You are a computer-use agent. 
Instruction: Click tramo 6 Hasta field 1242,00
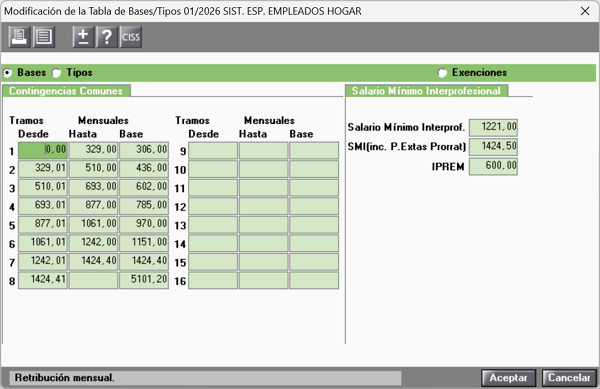point(93,243)
